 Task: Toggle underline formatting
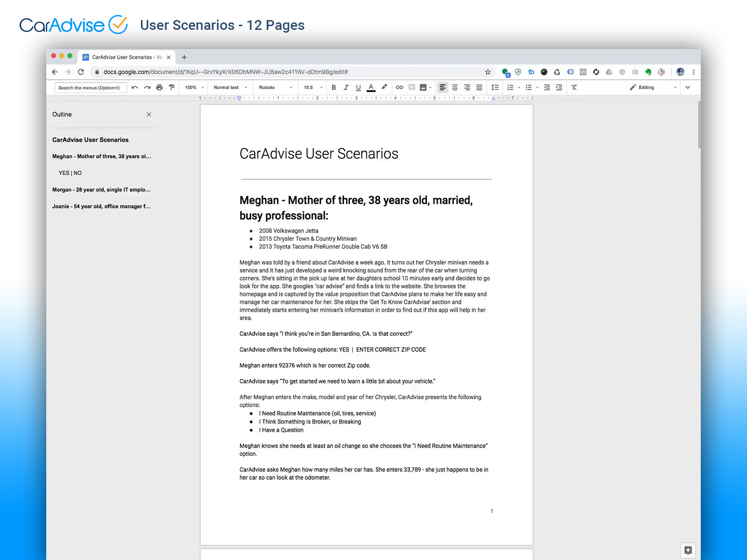[x=358, y=87]
